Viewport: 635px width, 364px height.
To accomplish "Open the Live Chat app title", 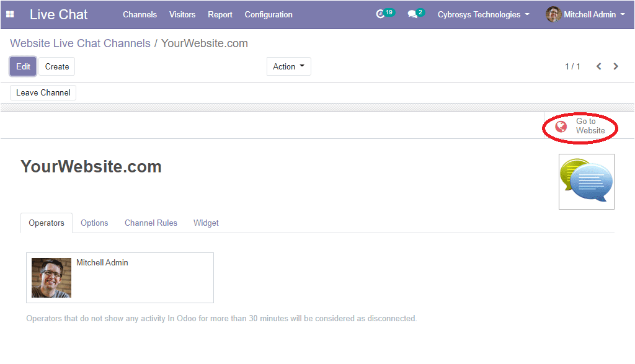I will tap(58, 15).
